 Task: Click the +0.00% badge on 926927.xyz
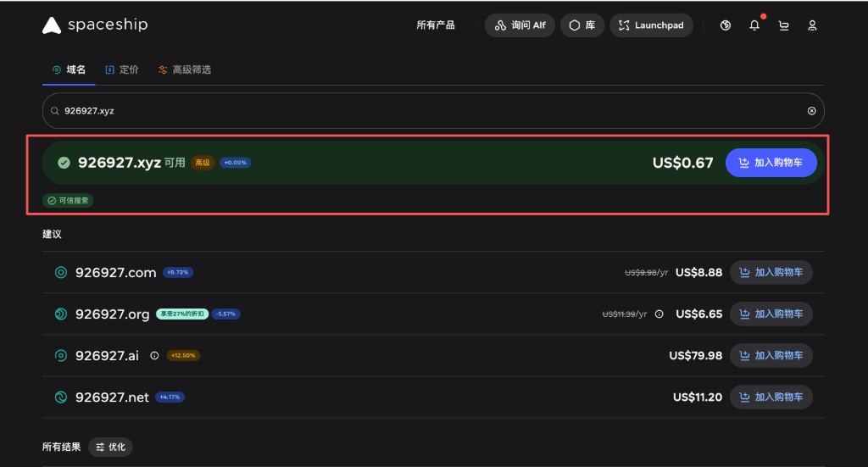pyautogui.click(x=236, y=163)
